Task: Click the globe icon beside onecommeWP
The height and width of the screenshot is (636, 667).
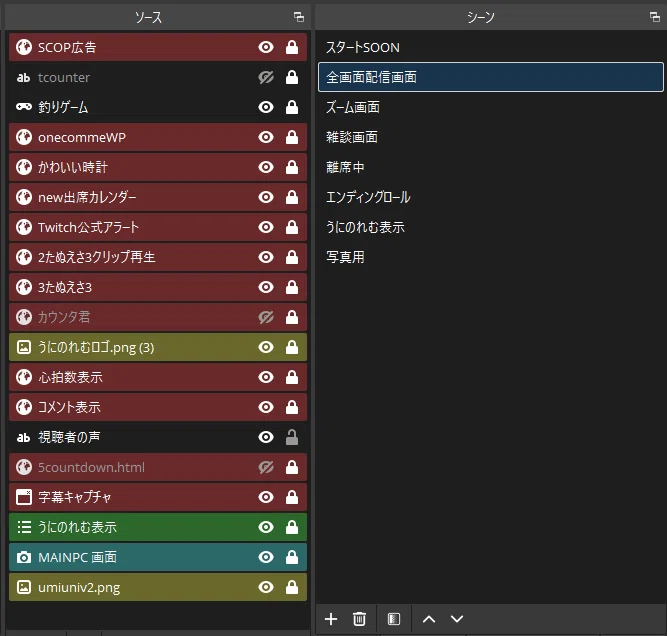Action: [24, 137]
